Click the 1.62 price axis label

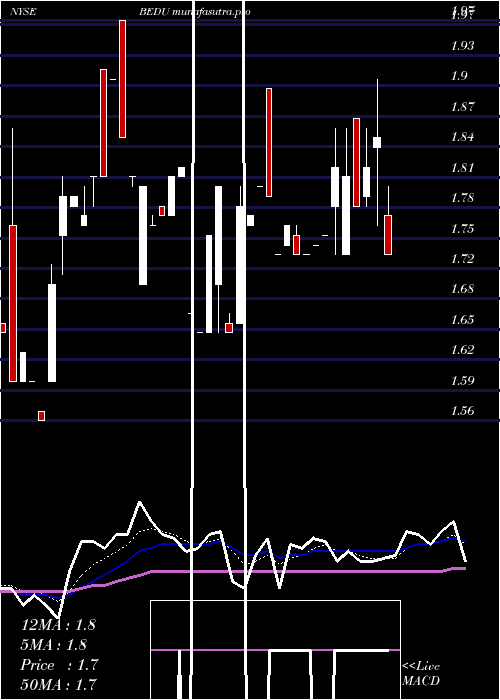pos(463,350)
